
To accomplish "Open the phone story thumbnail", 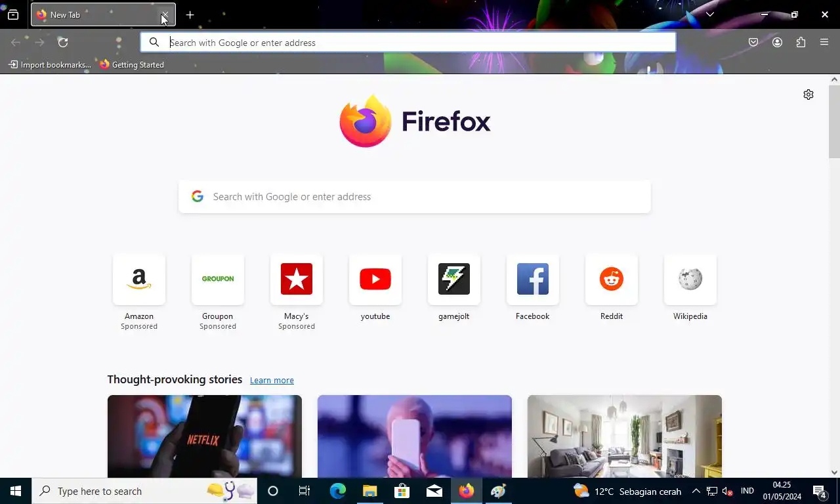I will (415, 436).
